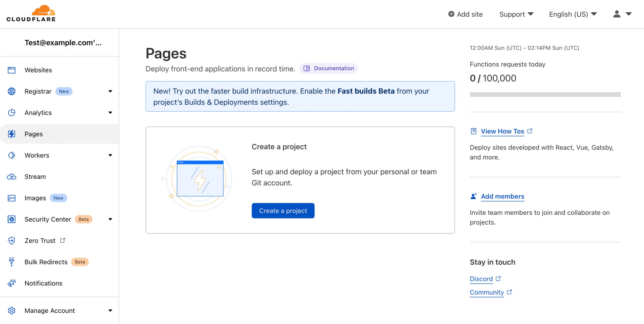Image resolution: width=644 pixels, height=324 pixels.
Task: Expand the Analytics submenu arrow
Action: click(x=110, y=113)
